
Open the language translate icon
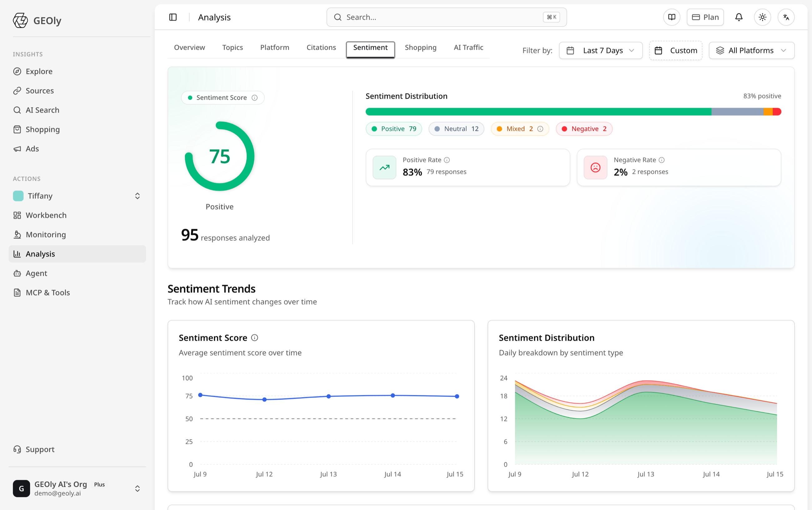point(786,17)
